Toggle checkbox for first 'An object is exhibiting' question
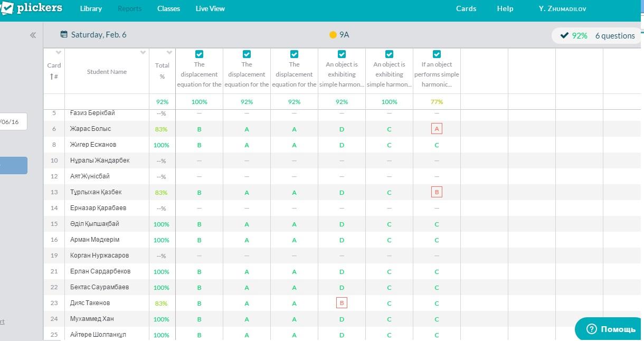Screen dimensions: 644x341 [342, 54]
